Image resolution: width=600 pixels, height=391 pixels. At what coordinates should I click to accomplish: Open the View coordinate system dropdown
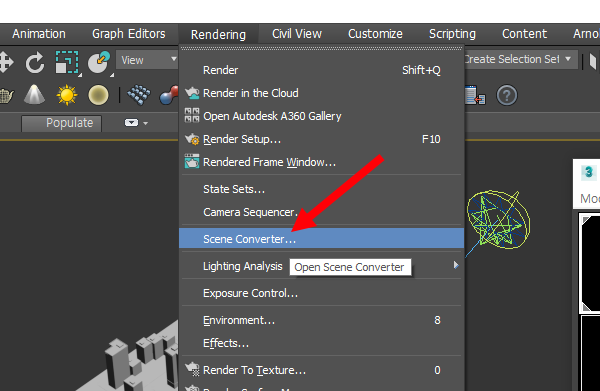[147, 60]
